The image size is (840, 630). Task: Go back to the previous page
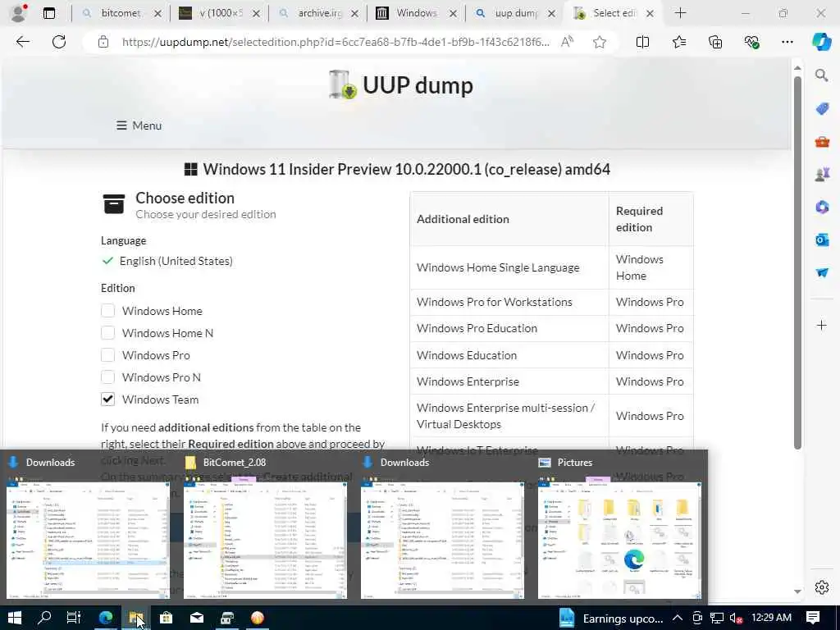pos(22,42)
